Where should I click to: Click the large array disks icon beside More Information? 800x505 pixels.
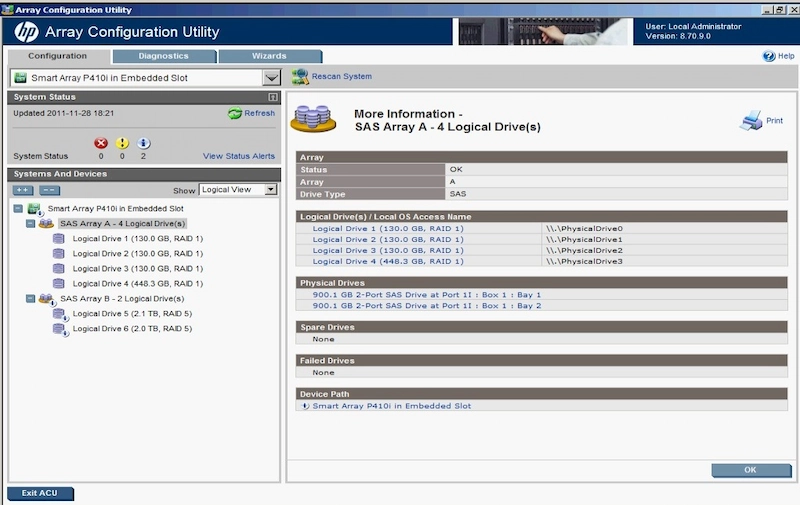coord(313,119)
